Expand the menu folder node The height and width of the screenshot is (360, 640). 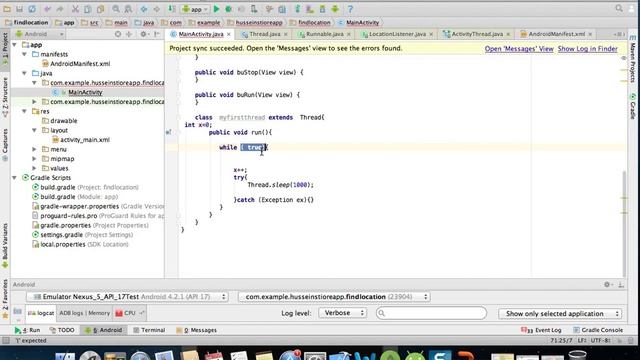[35, 149]
